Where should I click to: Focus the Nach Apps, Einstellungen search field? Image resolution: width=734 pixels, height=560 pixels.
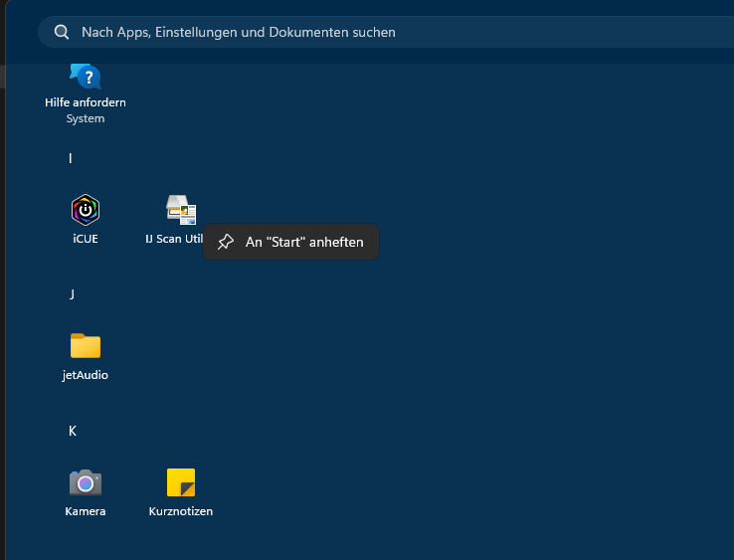point(386,32)
